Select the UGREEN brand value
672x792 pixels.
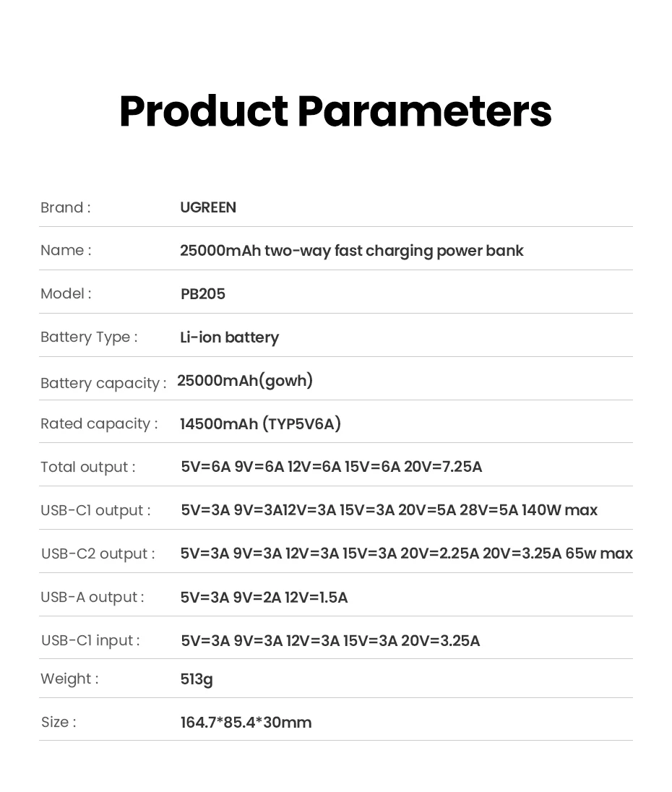click(208, 207)
